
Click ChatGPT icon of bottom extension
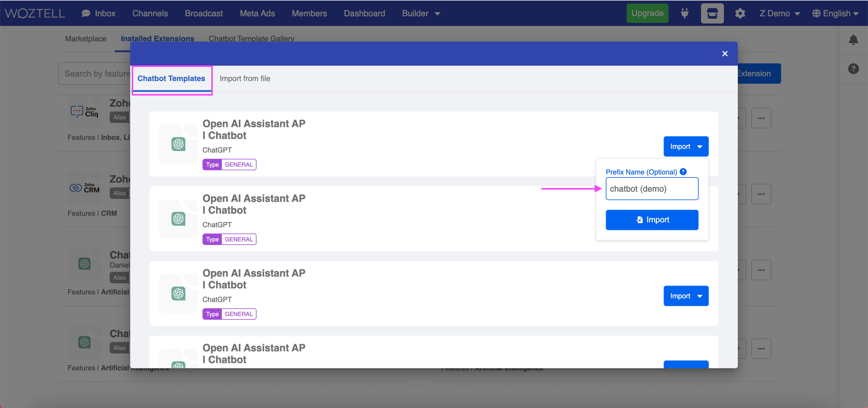pyautogui.click(x=84, y=342)
